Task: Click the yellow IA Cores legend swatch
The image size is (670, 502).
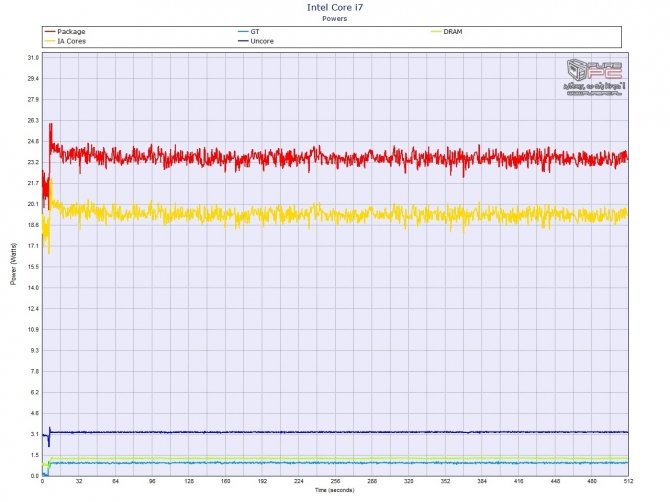Action: [x=50, y=41]
